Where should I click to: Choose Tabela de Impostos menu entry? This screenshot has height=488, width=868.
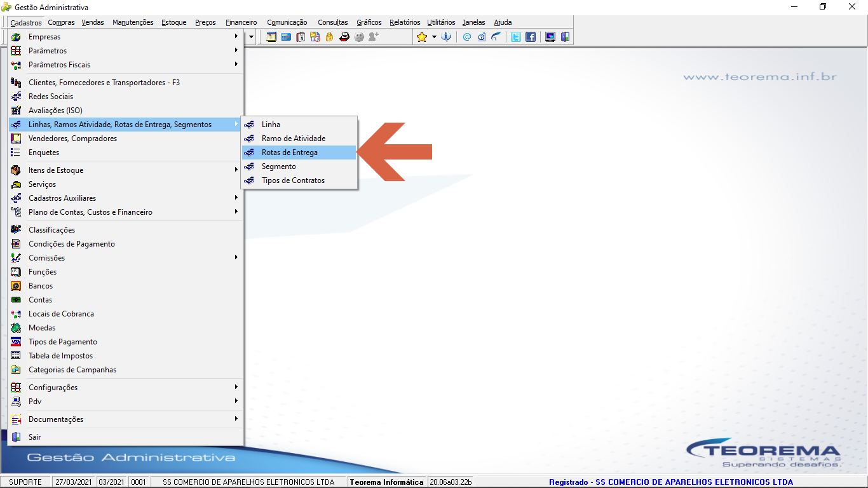pyautogui.click(x=126, y=356)
